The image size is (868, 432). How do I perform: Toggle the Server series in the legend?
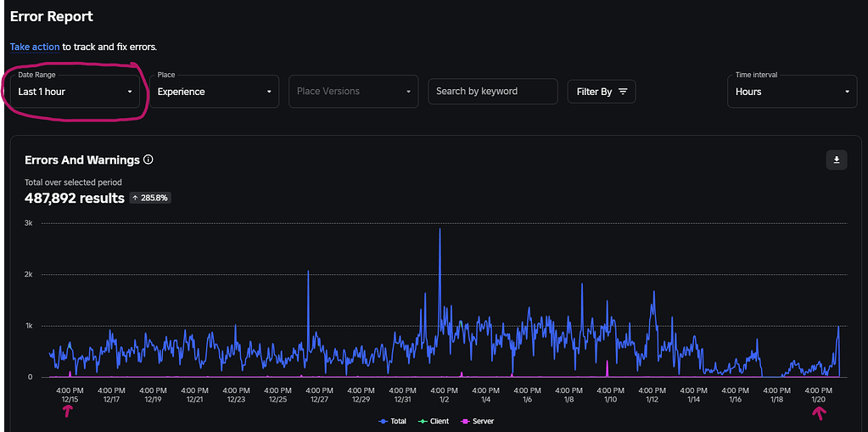[478, 422]
